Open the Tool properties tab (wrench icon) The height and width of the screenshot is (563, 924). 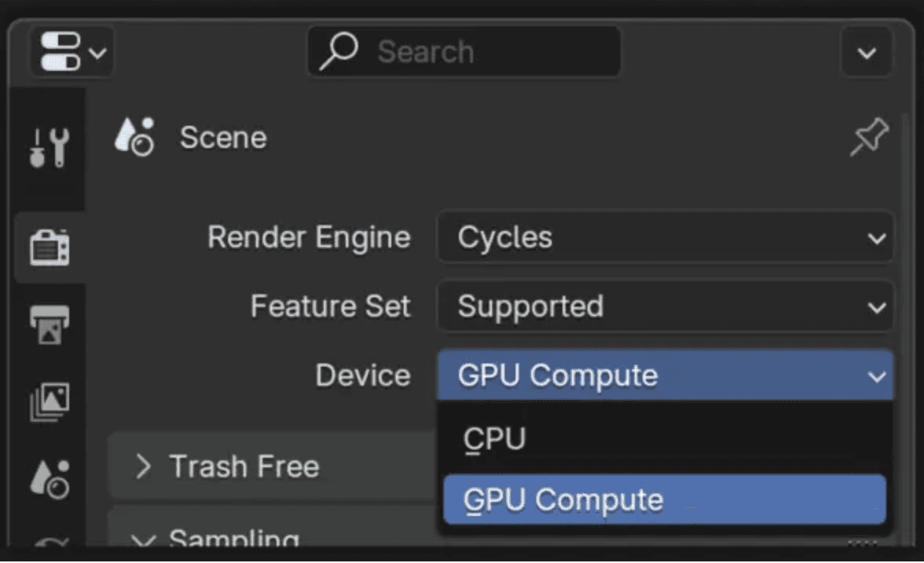(49, 147)
